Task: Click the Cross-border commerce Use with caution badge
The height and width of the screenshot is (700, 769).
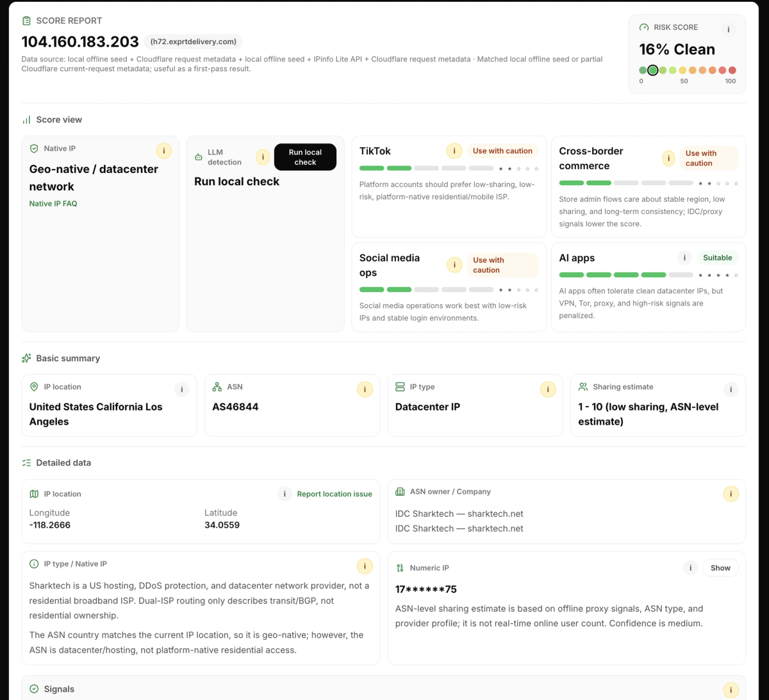Action: point(709,158)
